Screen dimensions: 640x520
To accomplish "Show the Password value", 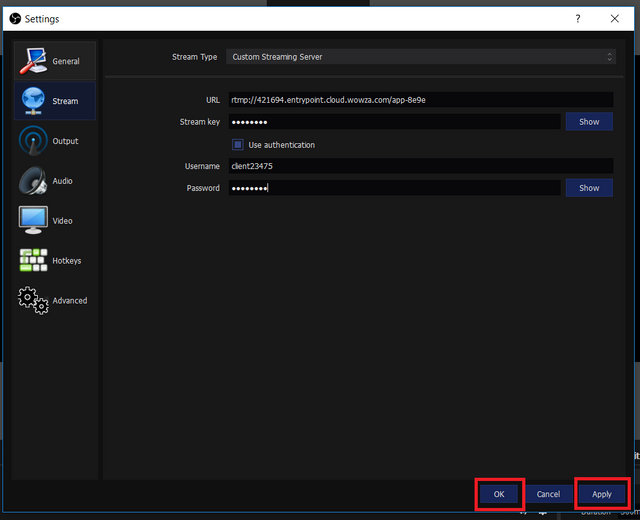I will (x=589, y=188).
